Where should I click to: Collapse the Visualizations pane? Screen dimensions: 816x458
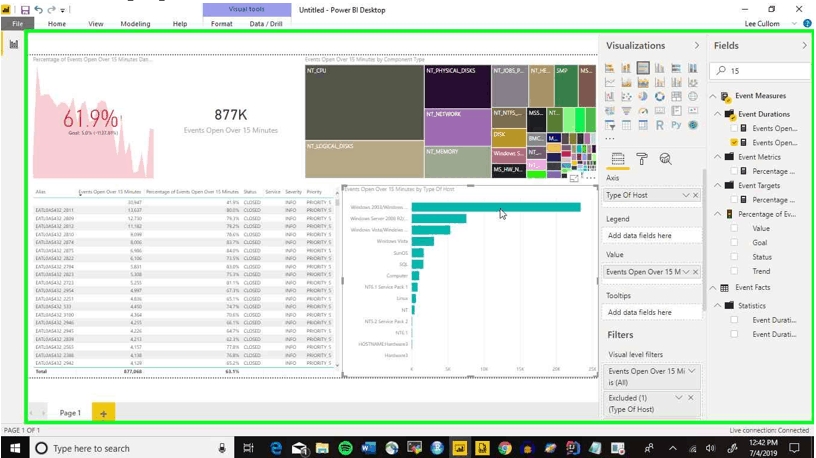coord(697,45)
